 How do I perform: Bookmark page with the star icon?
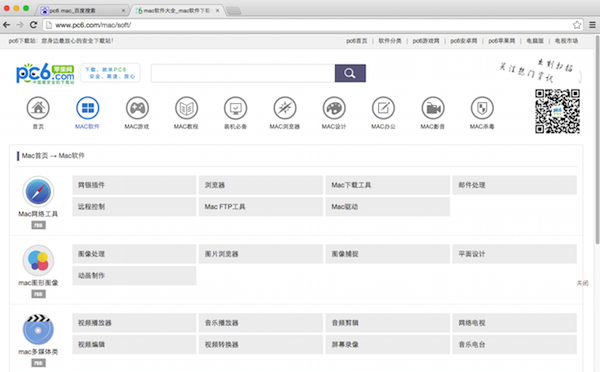[x=577, y=25]
